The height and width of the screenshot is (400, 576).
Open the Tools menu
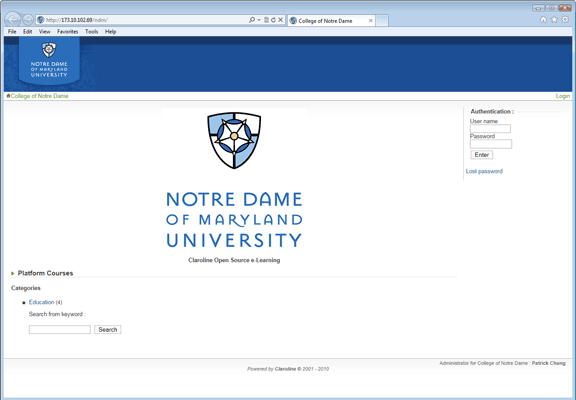point(91,32)
